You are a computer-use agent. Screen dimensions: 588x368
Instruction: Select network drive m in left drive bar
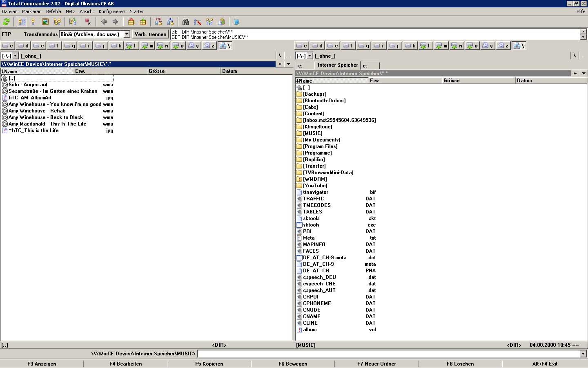click(147, 46)
